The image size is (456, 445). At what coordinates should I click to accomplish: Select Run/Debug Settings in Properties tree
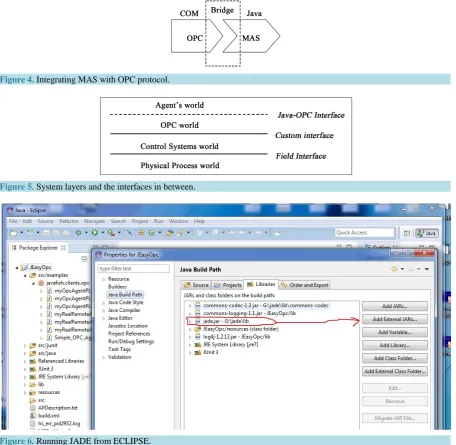(x=131, y=342)
